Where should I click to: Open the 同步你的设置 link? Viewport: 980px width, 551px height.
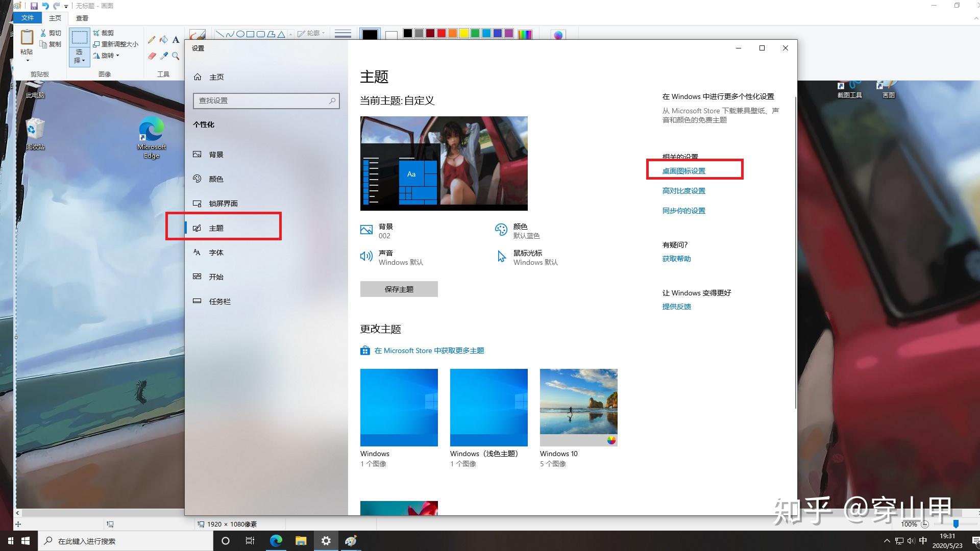[x=683, y=211]
